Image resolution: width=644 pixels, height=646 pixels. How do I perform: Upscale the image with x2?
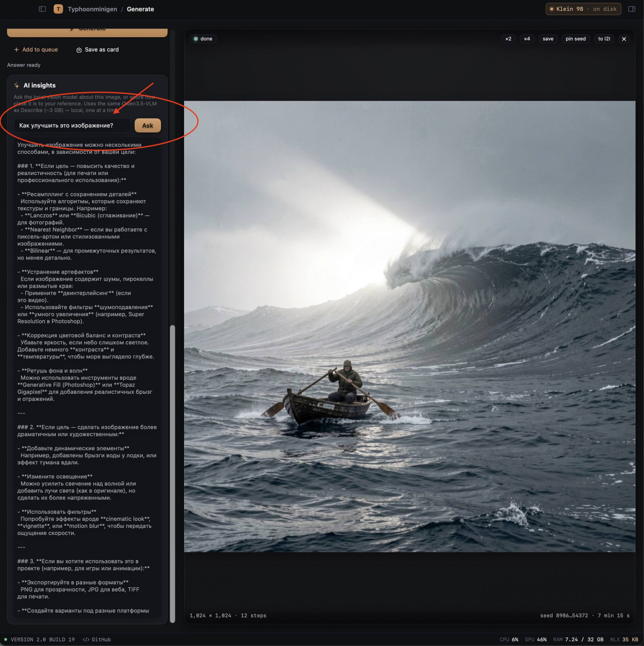click(508, 39)
